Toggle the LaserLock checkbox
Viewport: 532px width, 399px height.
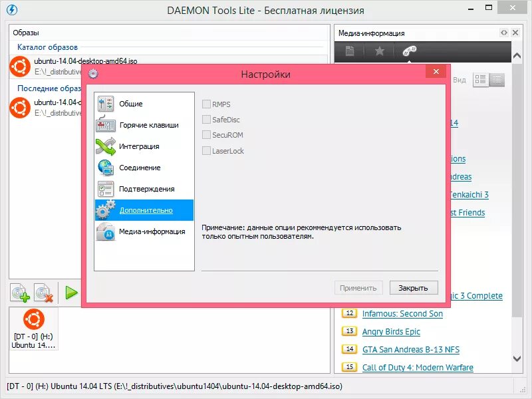pyautogui.click(x=206, y=151)
